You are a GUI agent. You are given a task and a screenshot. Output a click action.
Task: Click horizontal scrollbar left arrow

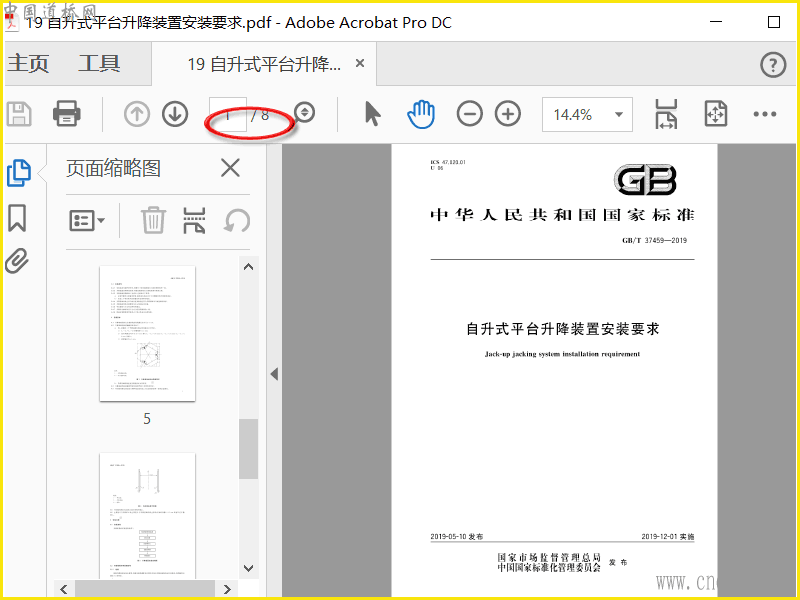(x=64, y=589)
